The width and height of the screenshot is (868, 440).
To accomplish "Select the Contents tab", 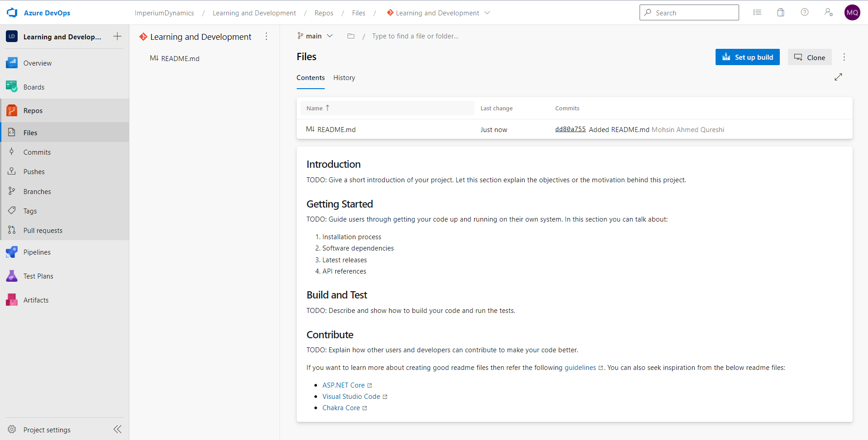I will [310, 77].
